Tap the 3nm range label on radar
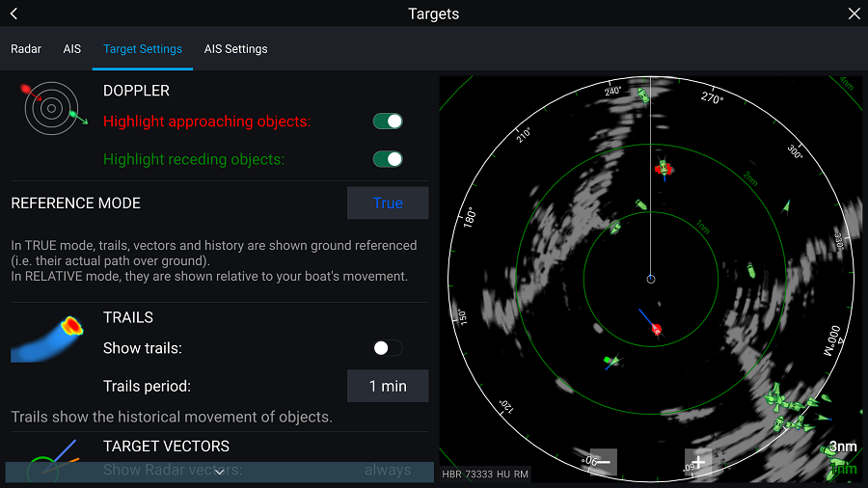This screenshot has width=868, height=488. [x=842, y=447]
